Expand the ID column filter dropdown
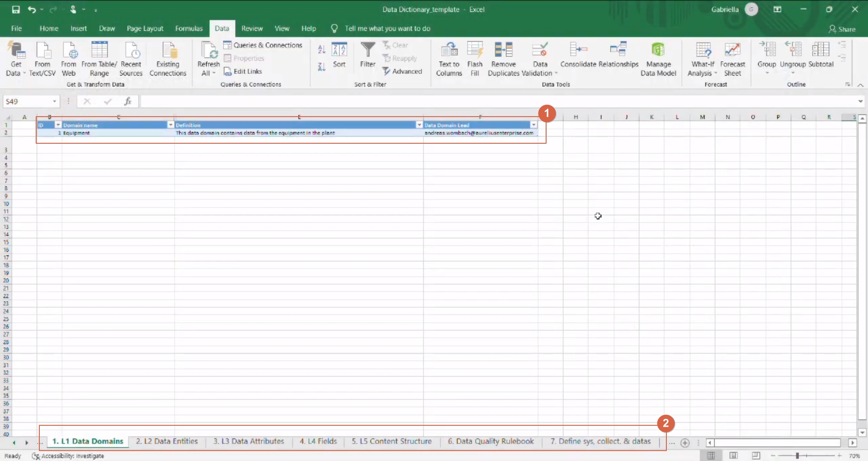 click(58, 125)
